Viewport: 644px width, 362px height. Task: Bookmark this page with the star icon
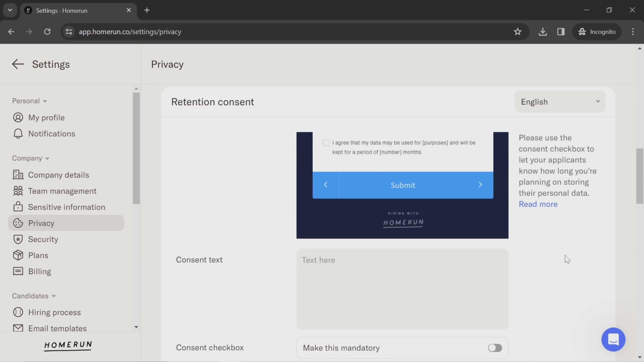click(518, 32)
